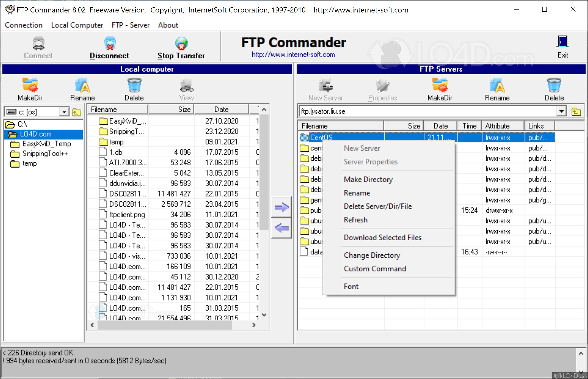Click local list horizontal scrollbar left arrow

pyautogui.click(x=92, y=325)
